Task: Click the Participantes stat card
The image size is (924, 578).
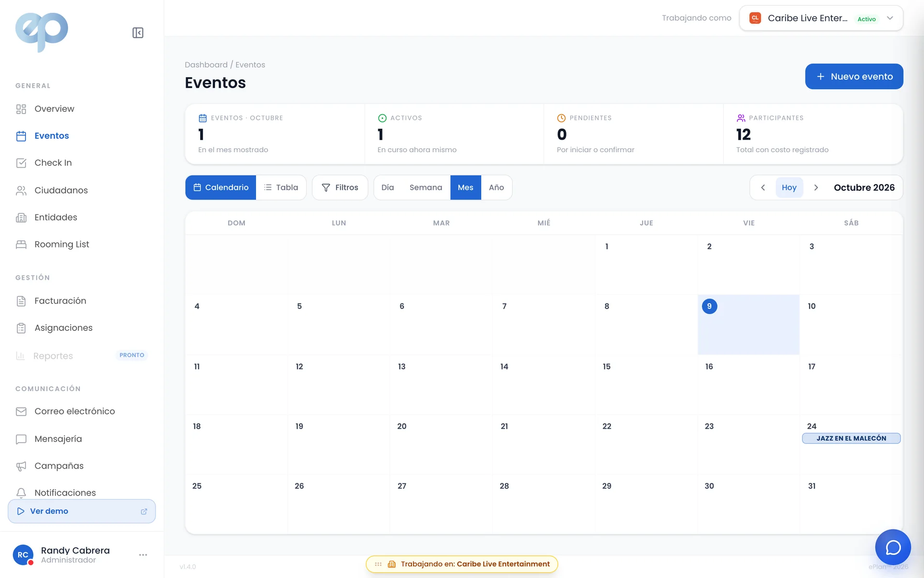Action: [813, 134]
